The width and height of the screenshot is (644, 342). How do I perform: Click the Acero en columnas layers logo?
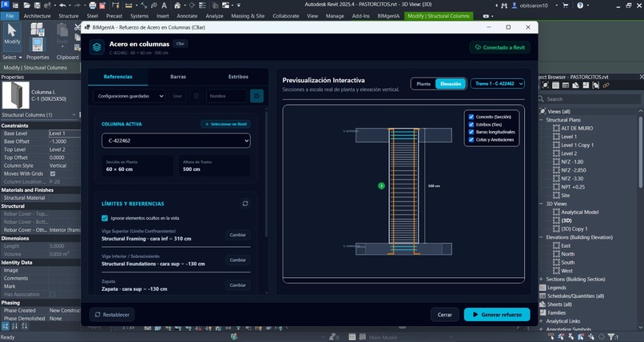point(97,47)
